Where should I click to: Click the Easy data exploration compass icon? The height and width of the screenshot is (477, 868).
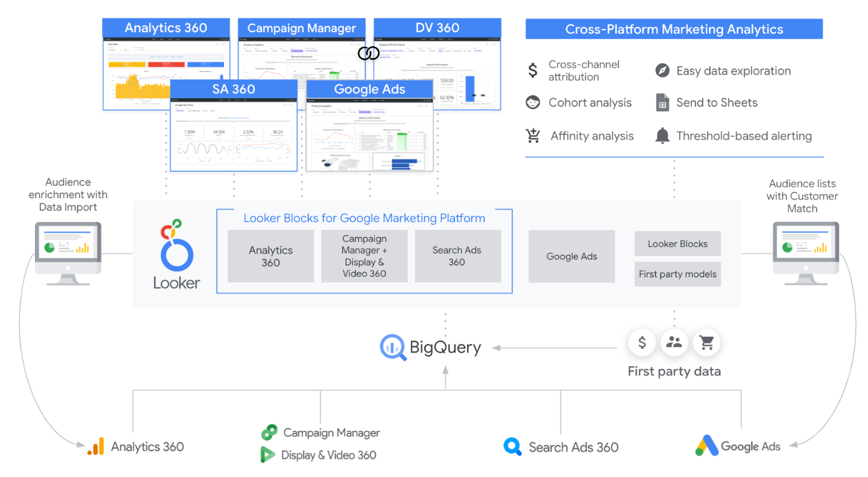pyautogui.click(x=663, y=70)
